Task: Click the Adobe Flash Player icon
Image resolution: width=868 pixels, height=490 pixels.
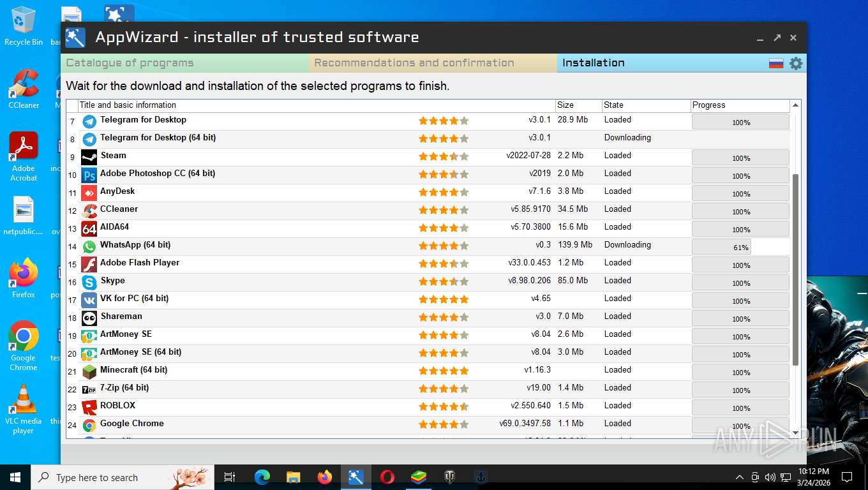Action: pos(89,264)
